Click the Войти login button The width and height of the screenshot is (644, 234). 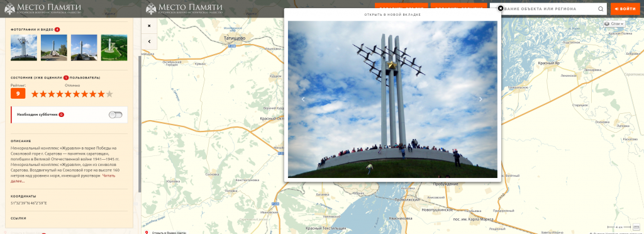tap(625, 9)
